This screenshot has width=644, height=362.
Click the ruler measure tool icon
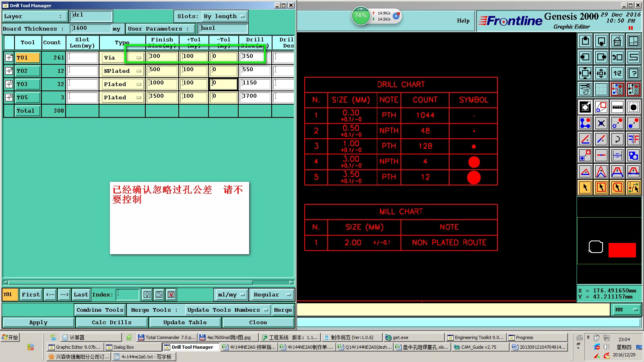pyautogui.click(x=617, y=107)
